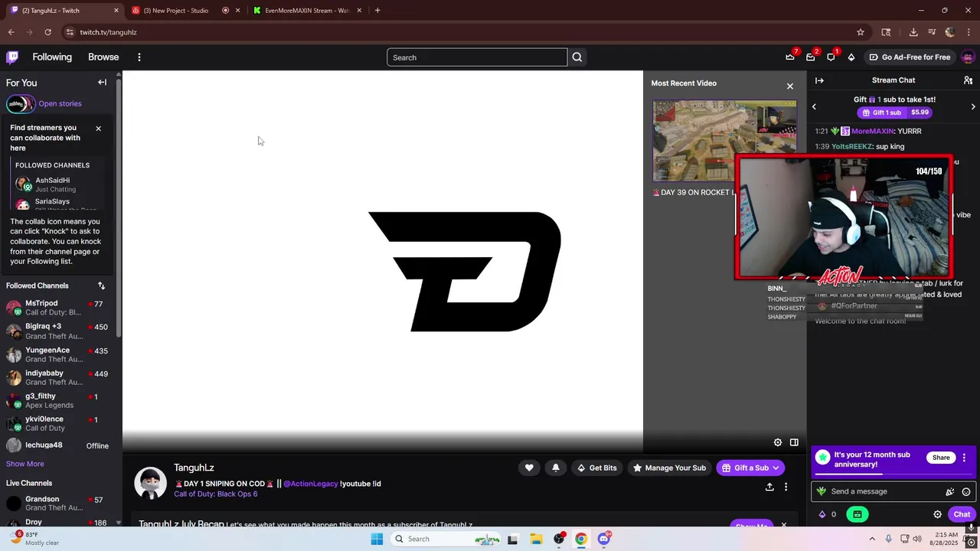Close the Most Recent Video panel
Screen dimensions: 980x551
click(790, 86)
